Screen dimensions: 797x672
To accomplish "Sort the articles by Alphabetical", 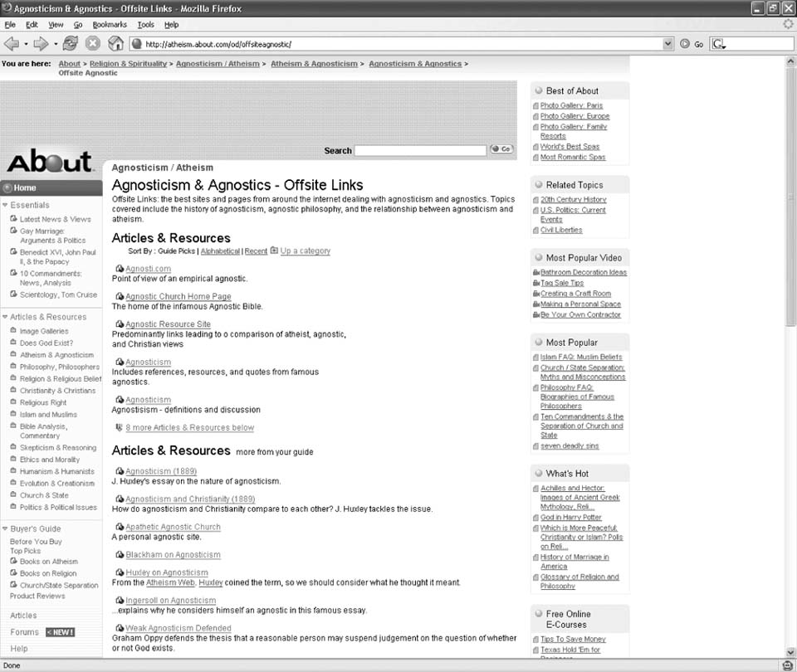I will click(x=220, y=251).
